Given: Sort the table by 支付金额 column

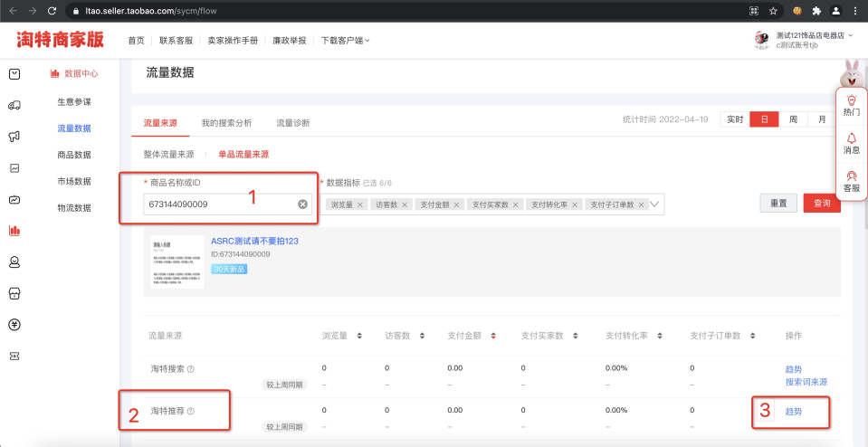Looking at the screenshot, I should 493,336.
